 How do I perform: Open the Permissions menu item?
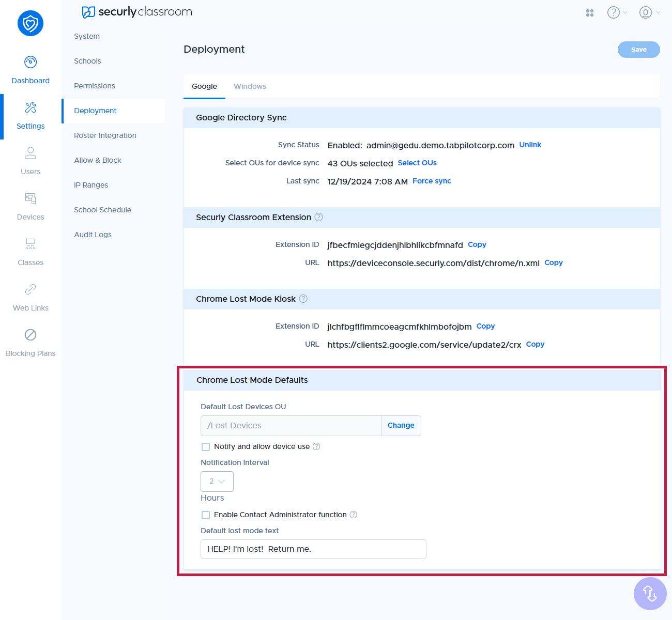point(95,86)
